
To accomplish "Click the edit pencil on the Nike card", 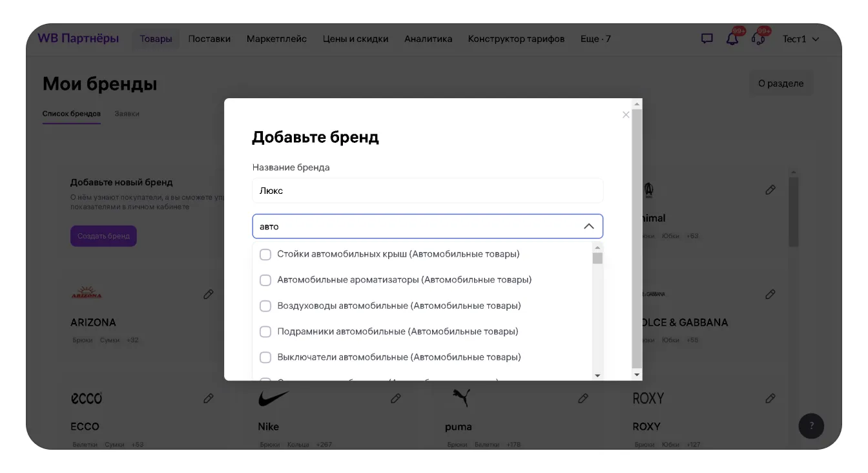I will tap(395, 398).
